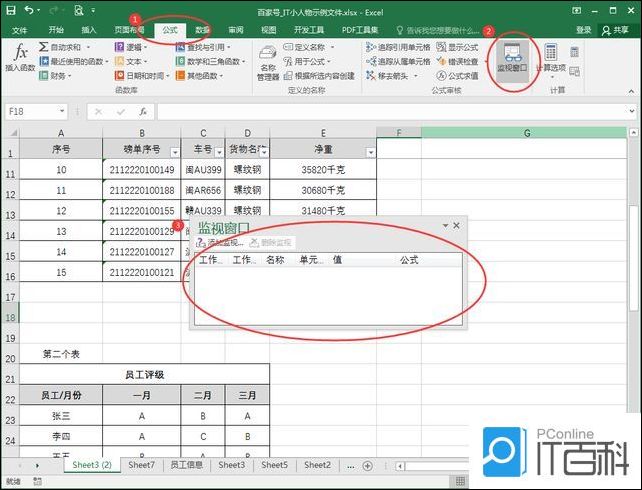The width and height of the screenshot is (642, 490).
Task: Open AutoSum (自动求和) function
Action: (64, 47)
